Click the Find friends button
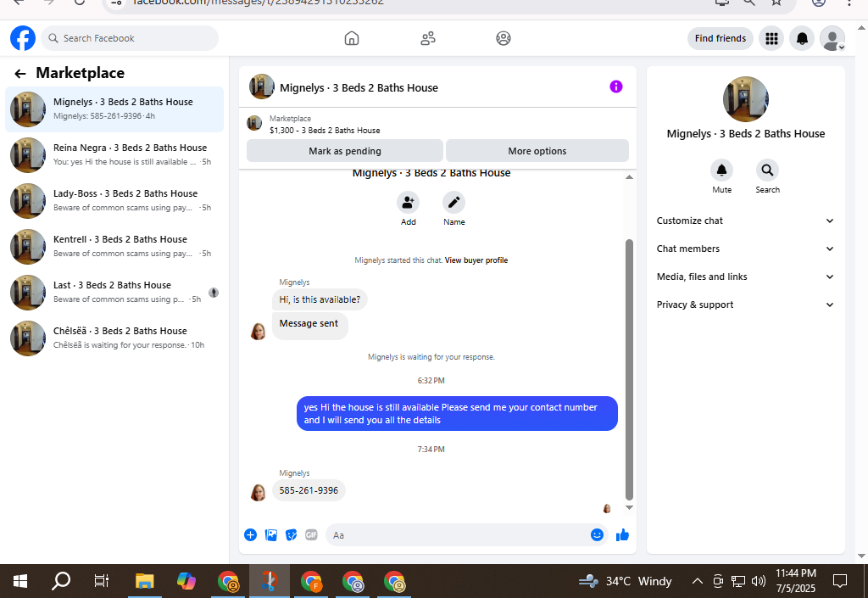 point(721,38)
